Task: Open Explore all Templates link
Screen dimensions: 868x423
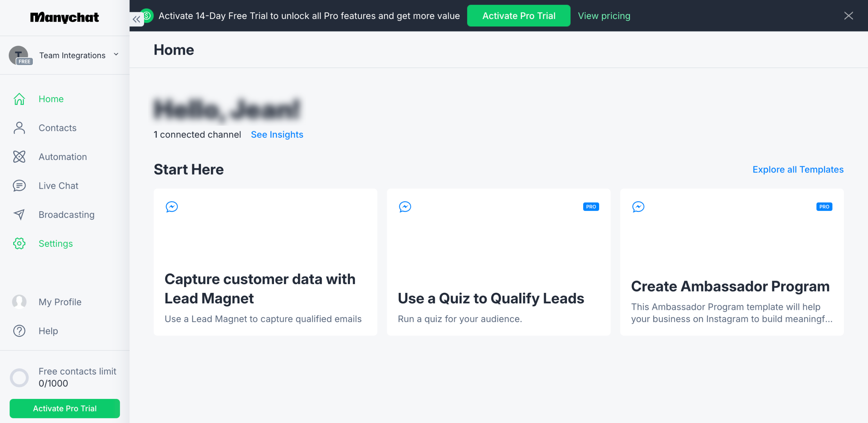Action: tap(798, 169)
